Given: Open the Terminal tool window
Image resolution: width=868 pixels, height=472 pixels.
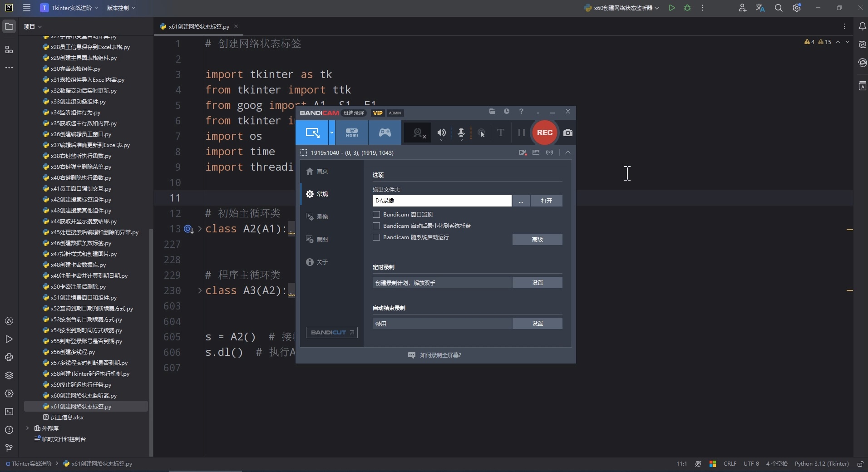Looking at the screenshot, I should point(9,412).
